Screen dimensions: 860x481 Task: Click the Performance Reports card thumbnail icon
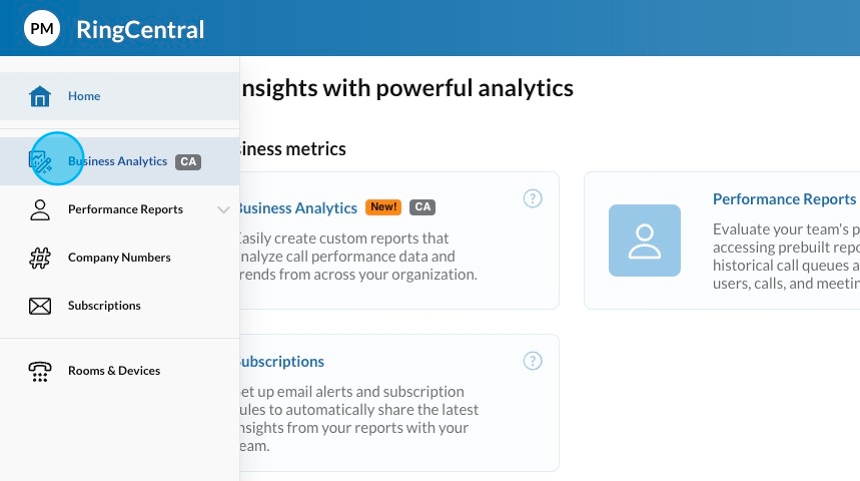click(644, 240)
